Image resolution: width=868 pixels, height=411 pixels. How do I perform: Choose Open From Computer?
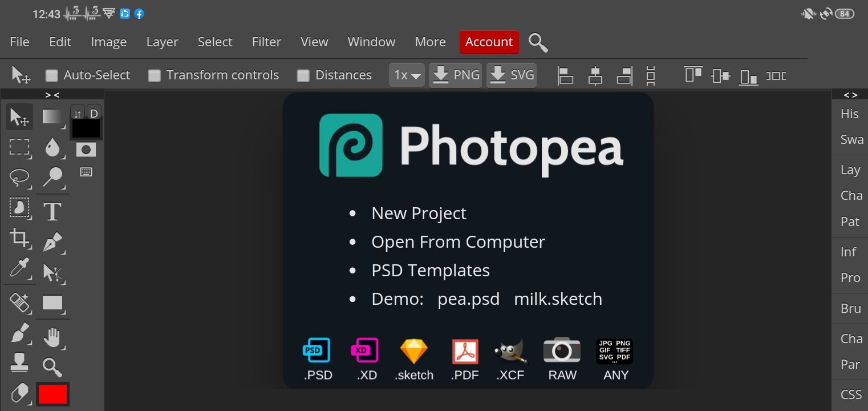point(458,241)
